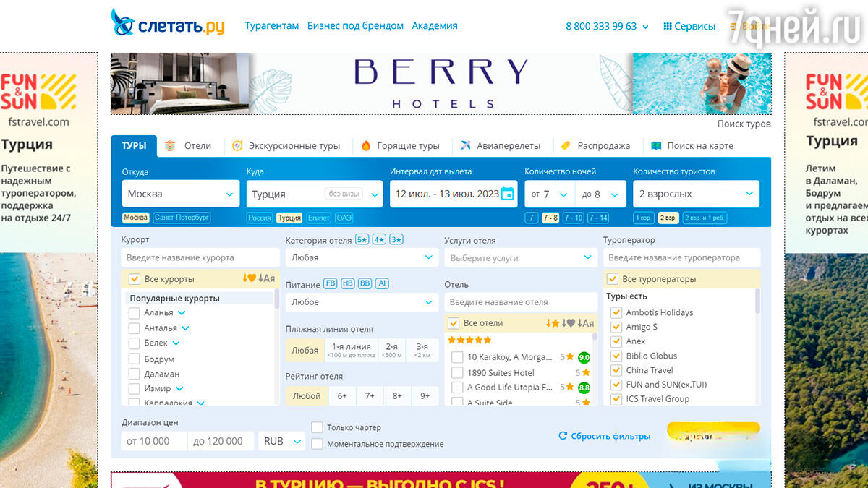
Task: Open the Питание Любое dropdown
Action: point(362,302)
